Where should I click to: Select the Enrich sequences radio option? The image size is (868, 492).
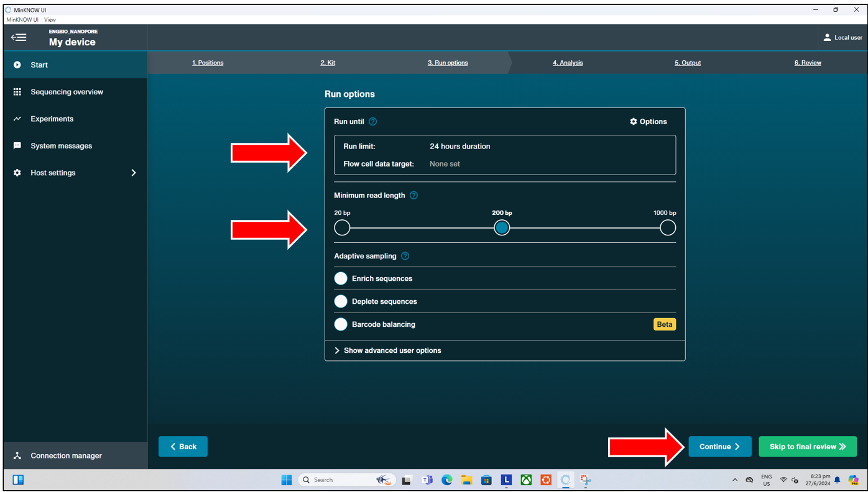[x=341, y=278]
